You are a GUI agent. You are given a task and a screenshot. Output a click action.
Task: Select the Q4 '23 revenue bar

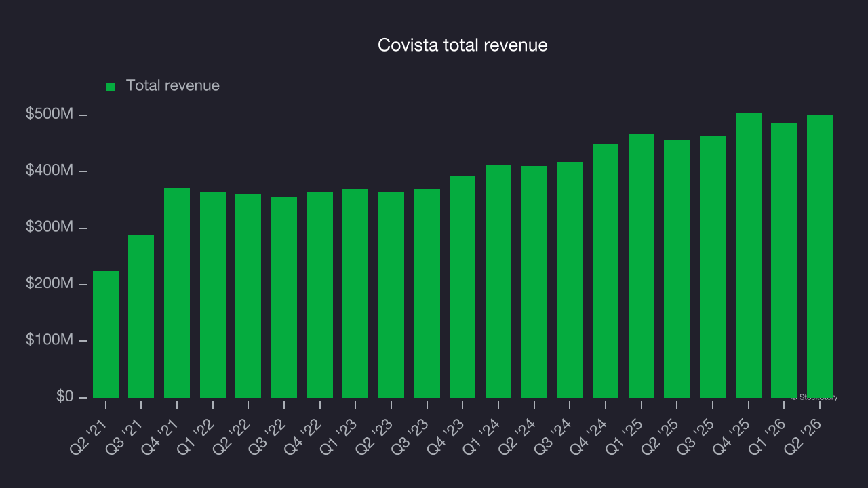pos(462,287)
